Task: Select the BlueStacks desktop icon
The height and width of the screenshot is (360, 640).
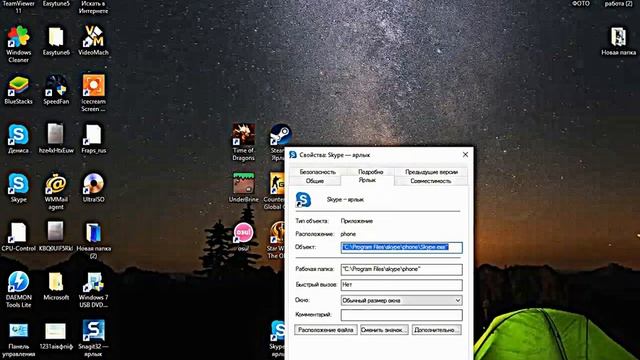Action: [18, 86]
